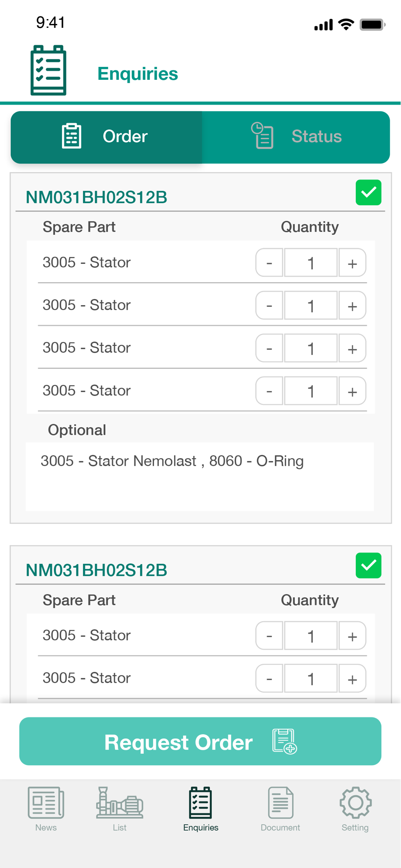
Task: Open the Setting gear icon
Action: point(355,802)
